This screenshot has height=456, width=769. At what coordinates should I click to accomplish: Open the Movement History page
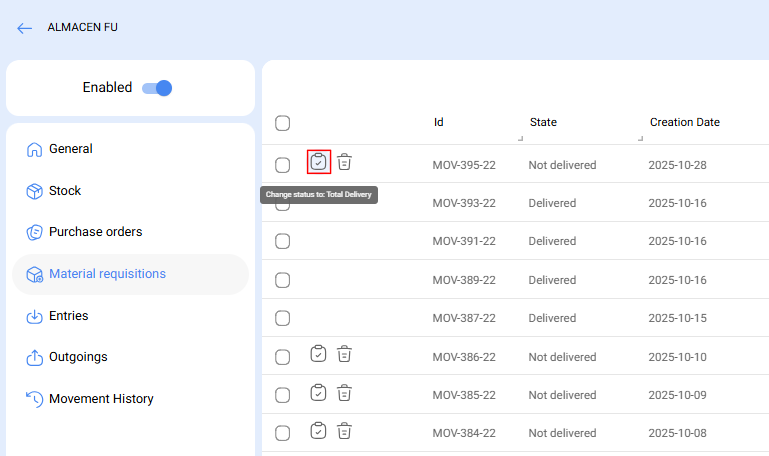[x=101, y=399]
